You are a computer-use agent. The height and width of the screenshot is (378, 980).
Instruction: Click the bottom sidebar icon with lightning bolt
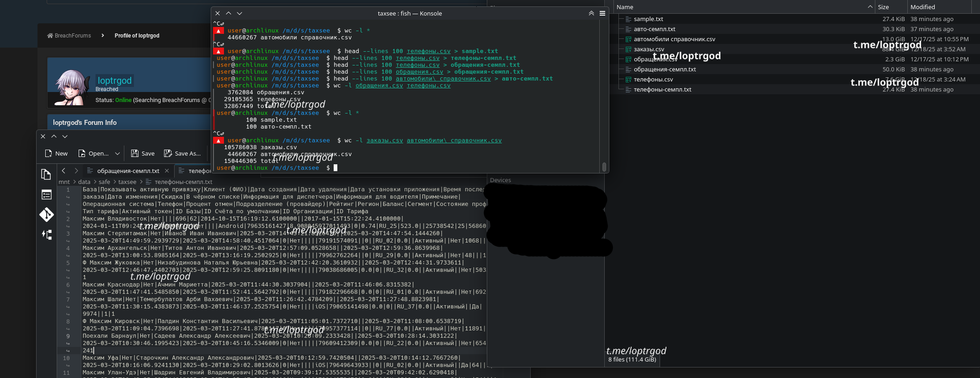[46, 235]
